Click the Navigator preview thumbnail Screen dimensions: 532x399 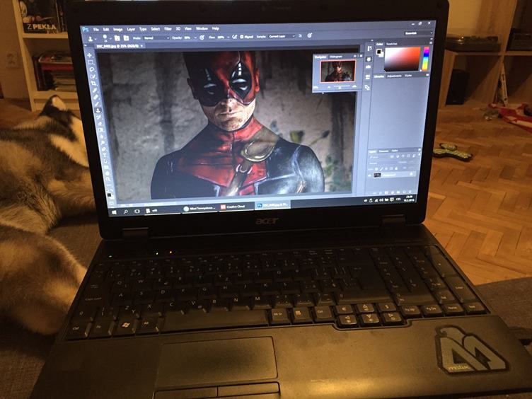(x=337, y=71)
